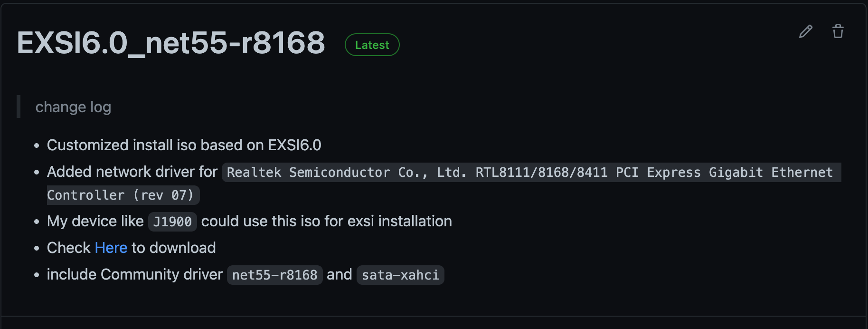
Task: Click the net55-r8168 inline code tag
Action: pos(274,275)
